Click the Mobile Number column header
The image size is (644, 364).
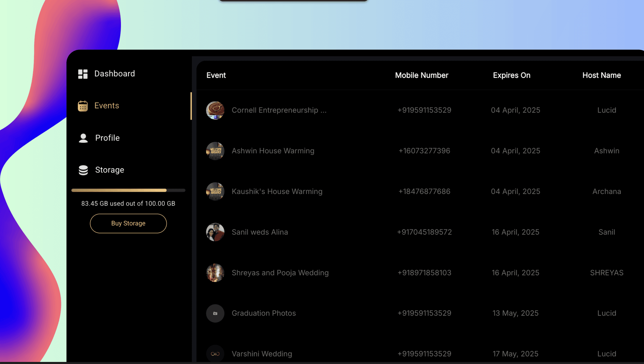(422, 75)
